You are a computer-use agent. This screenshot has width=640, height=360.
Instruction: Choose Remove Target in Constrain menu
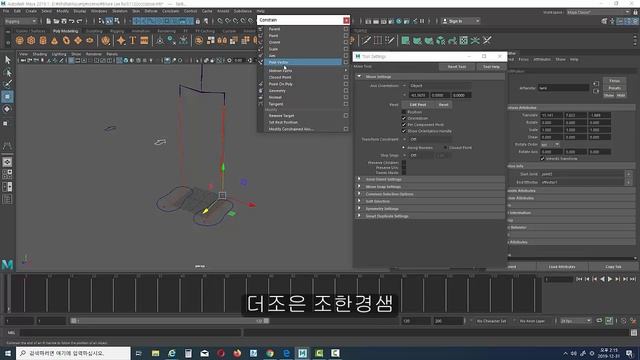click(281, 116)
